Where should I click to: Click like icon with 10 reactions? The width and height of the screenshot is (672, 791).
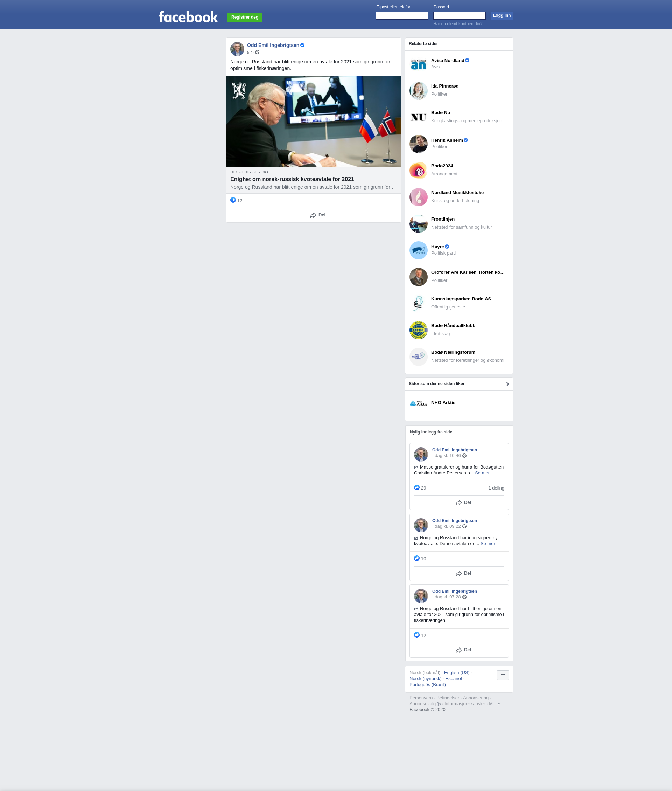point(417,558)
